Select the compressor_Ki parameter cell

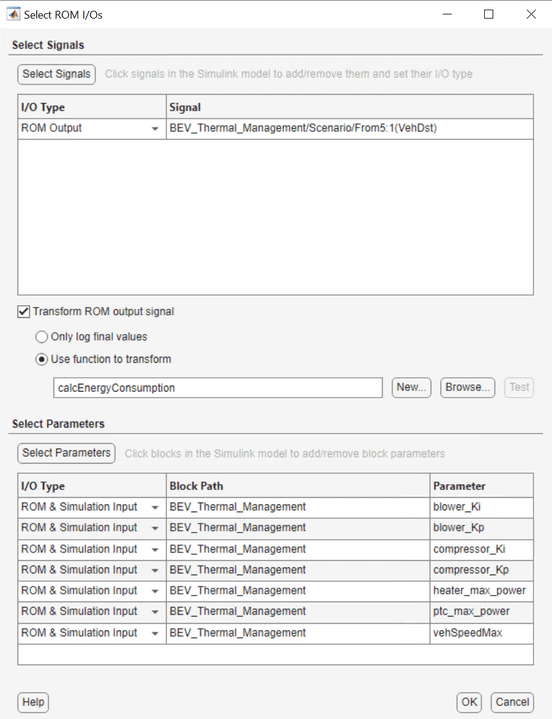click(482, 549)
